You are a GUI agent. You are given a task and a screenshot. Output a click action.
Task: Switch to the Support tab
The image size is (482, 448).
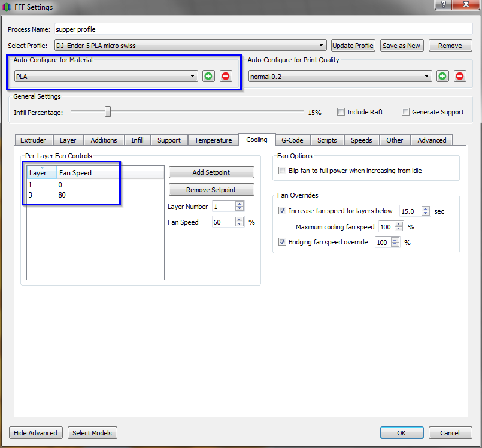pos(169,140)
